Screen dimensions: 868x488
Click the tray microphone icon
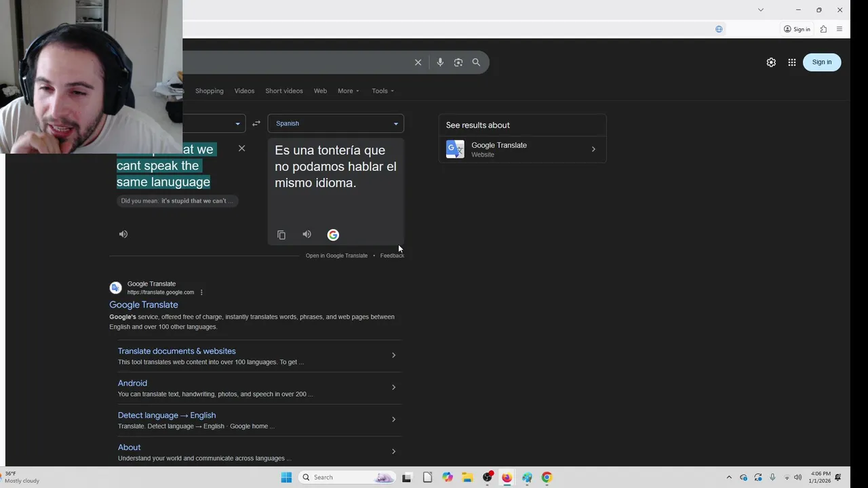tap(772, 477)
